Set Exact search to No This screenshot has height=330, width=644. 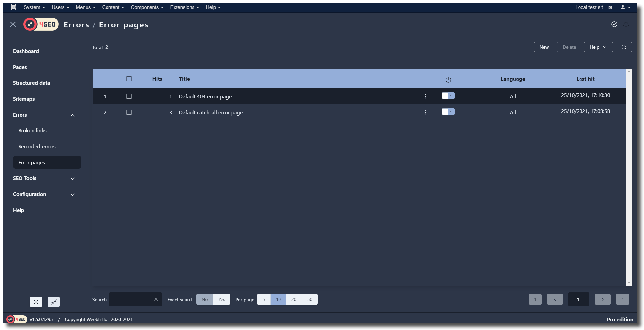click(205, 299)
